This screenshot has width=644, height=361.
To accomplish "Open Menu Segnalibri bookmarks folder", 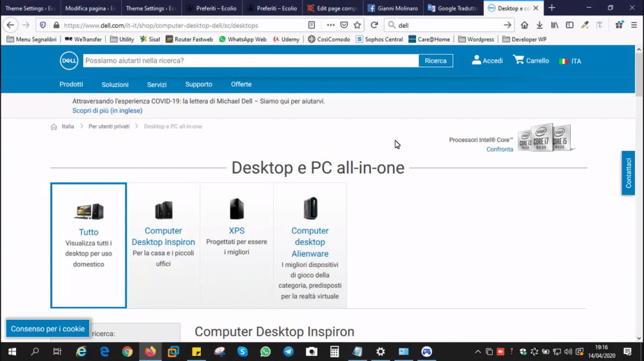I will [x=32, y=39].
